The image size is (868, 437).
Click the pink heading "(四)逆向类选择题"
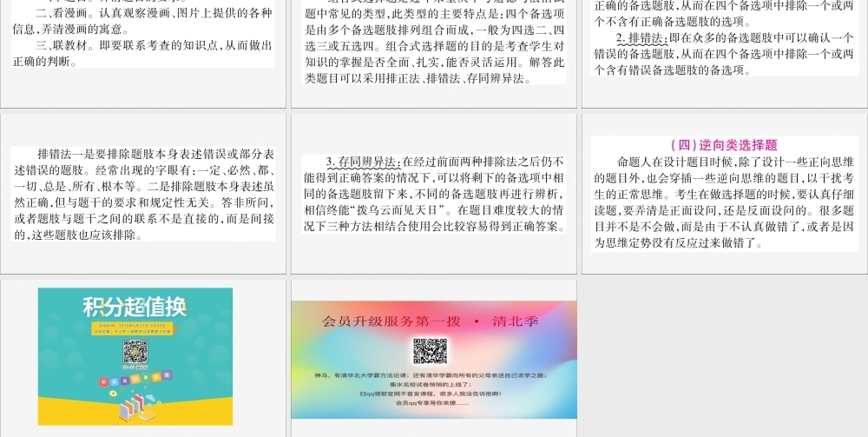(x=724, y=146)
